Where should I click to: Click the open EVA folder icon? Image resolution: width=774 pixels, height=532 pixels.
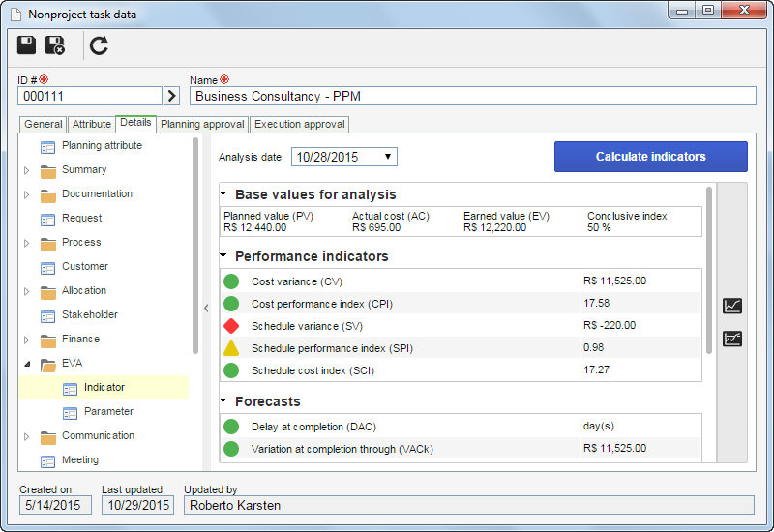[47, 365]
